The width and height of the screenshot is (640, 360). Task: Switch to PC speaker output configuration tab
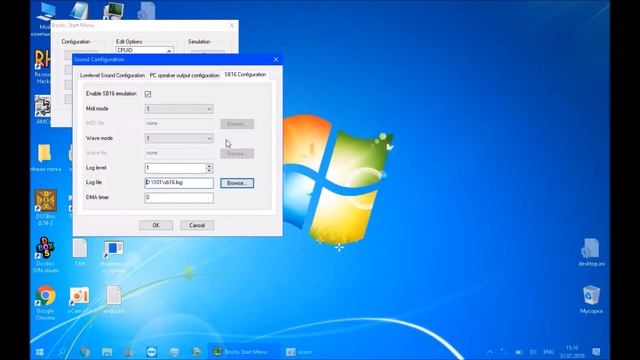(x=184, y=76)
